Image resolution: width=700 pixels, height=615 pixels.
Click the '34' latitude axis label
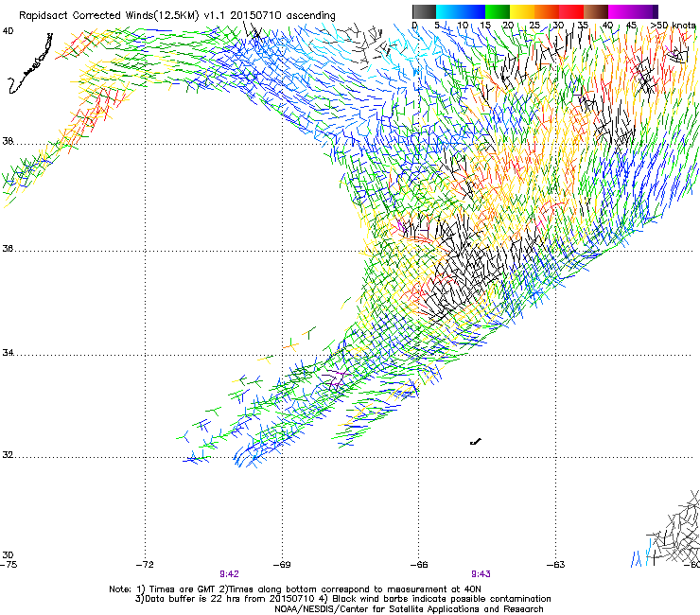(8, 353)
